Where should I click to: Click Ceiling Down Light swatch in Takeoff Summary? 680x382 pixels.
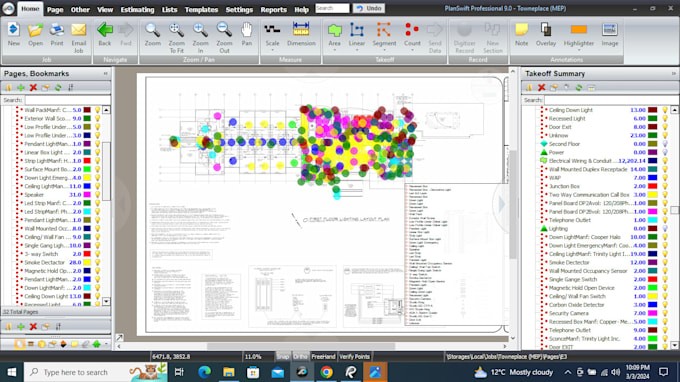click(652, 110)
